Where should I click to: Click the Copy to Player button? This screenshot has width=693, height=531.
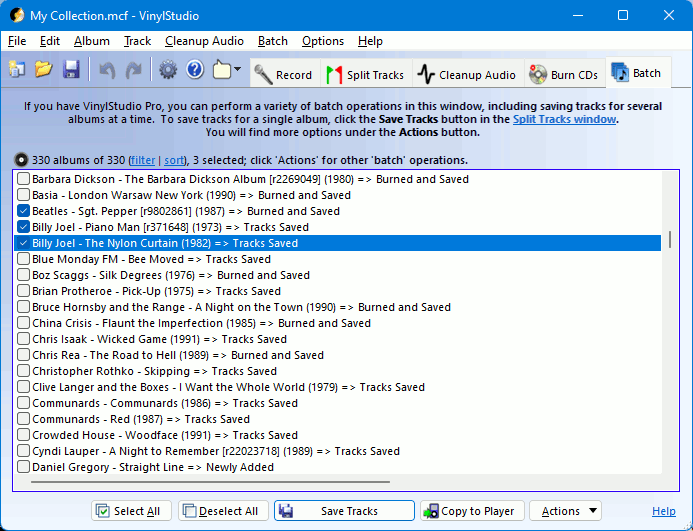(472, 511)
